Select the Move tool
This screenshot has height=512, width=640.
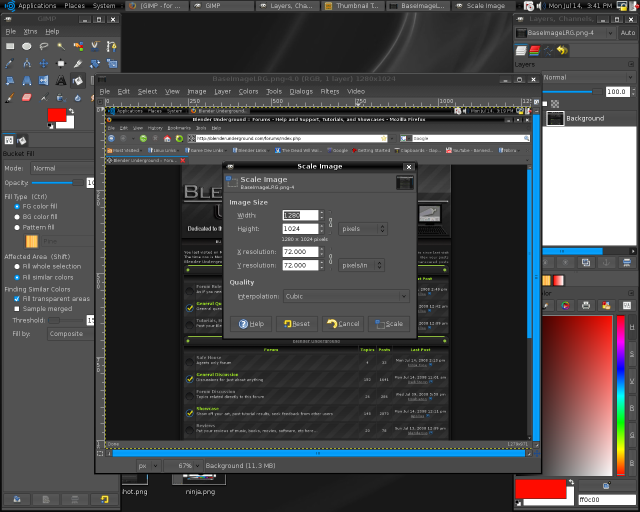point(44,63)
